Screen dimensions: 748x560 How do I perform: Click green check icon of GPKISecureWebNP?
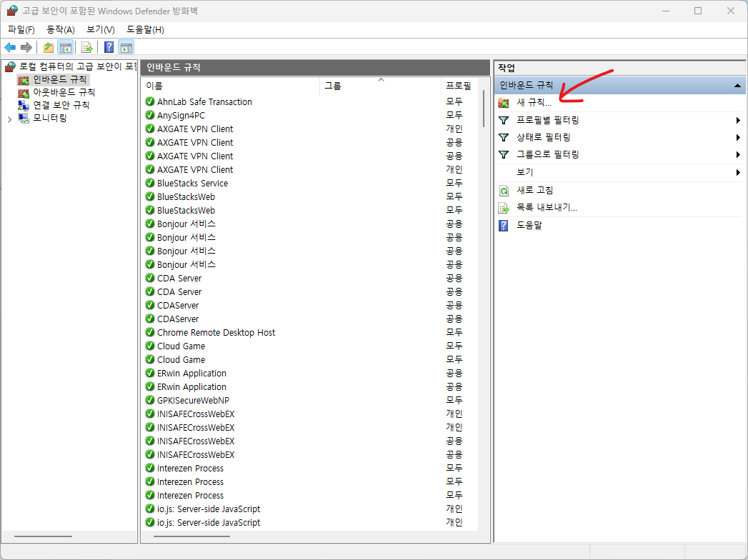click(150, 400)
